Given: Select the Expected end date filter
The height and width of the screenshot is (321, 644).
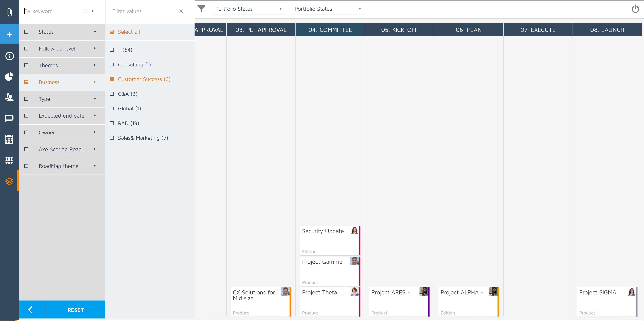Looking at the screenshot, I should coord(62,116).
